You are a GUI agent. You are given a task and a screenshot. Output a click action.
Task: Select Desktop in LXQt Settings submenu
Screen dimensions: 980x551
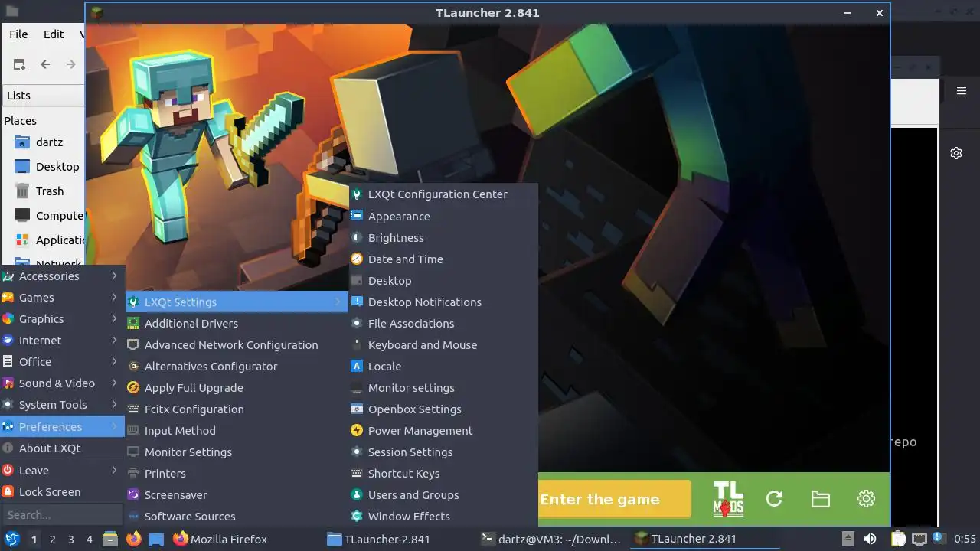pyautogui.click(x=443, y=280)
